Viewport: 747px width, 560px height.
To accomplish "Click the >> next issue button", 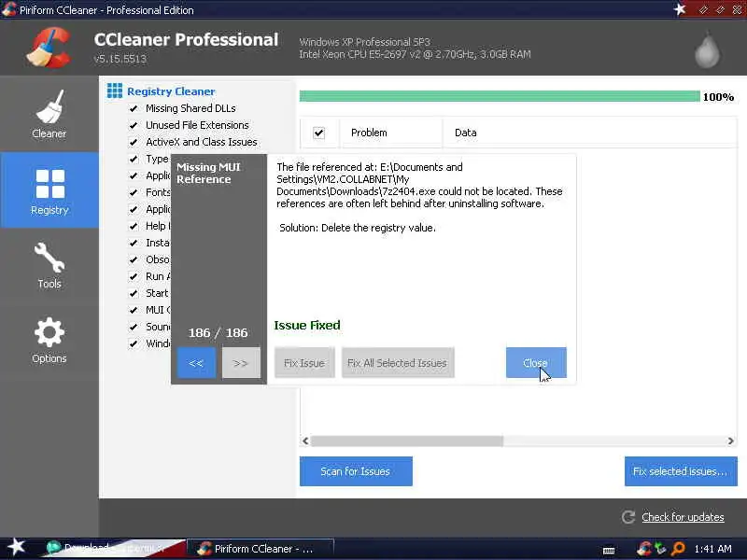I will click(241, 363).
